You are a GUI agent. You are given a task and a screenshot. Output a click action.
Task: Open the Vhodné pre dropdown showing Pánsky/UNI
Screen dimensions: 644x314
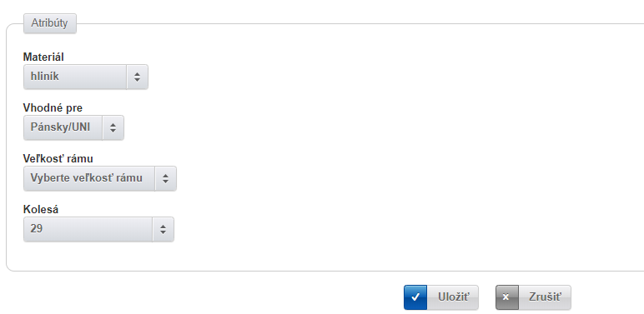point(73,127)
